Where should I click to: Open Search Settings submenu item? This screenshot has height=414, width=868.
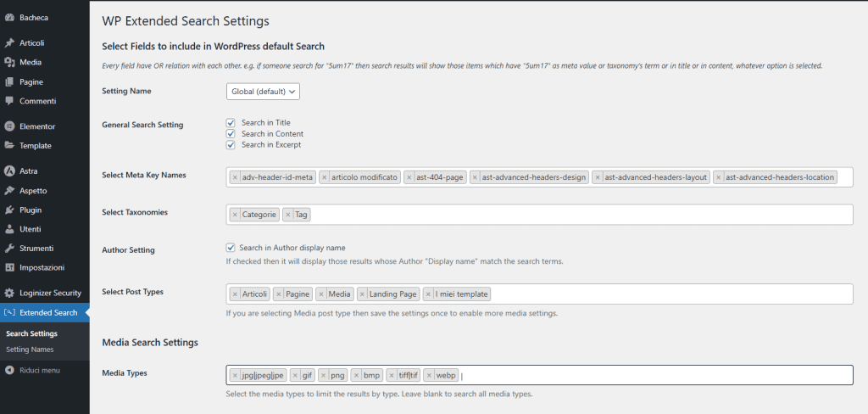point(31,333)
